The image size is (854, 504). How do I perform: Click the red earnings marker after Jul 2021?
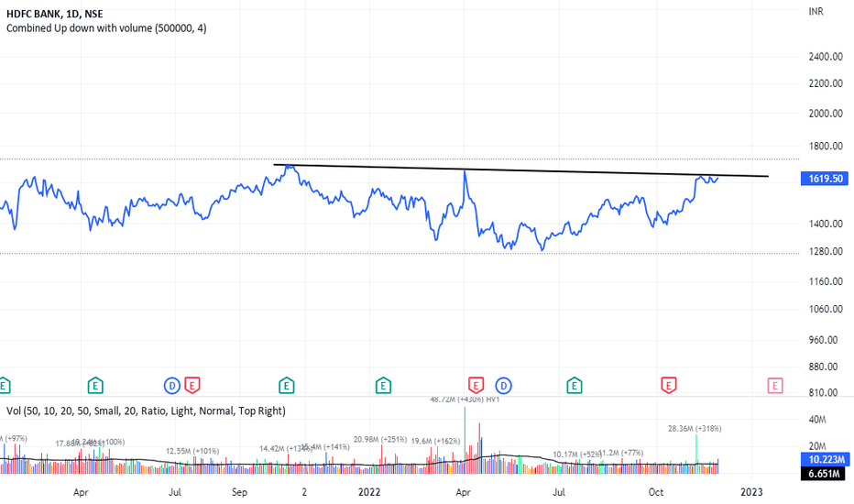(192, 386)
